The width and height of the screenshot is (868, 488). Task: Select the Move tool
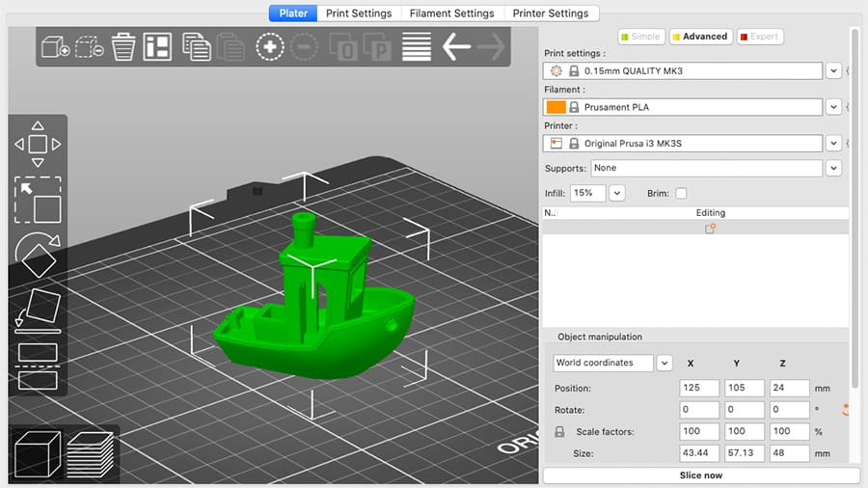pyautogui.click(x=38, y=144)
